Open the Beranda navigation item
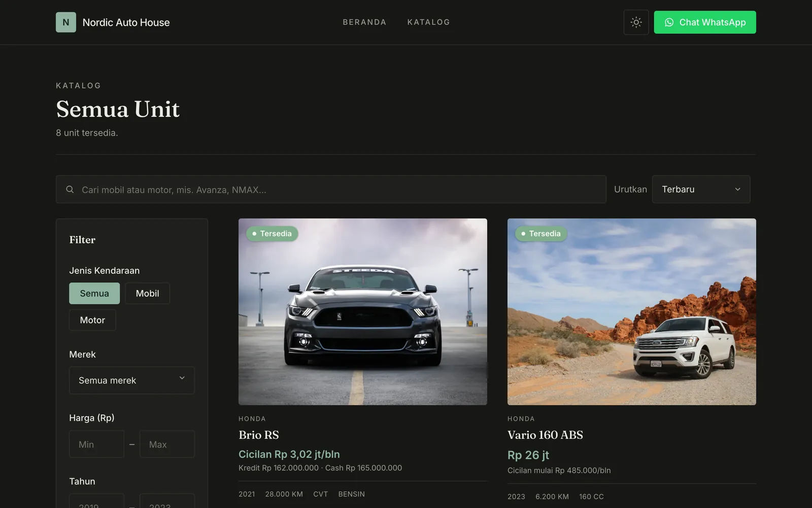 [364, 22]
